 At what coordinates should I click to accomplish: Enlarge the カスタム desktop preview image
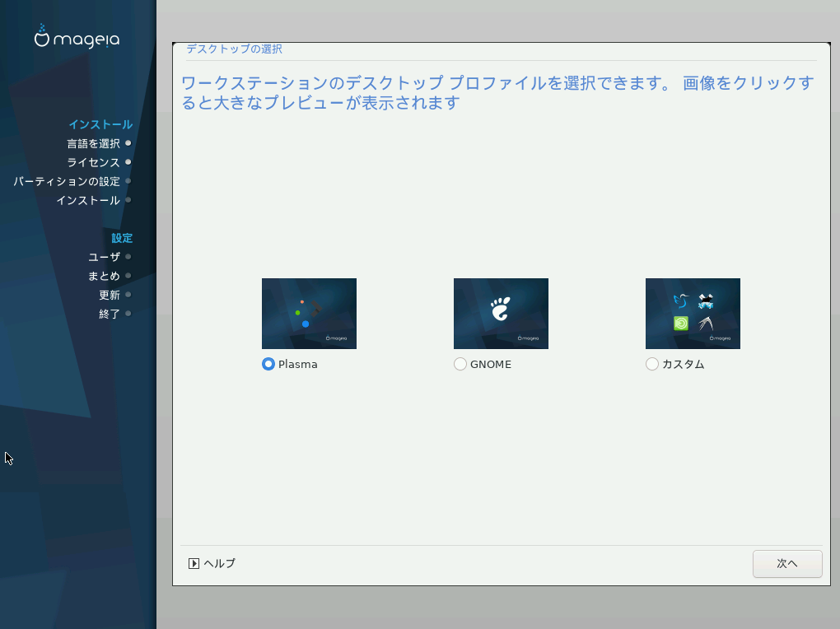point(693,314)
